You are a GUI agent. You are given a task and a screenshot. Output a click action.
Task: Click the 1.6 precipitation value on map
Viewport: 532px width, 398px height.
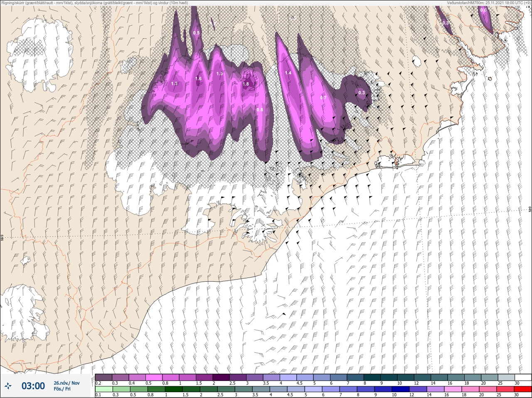tap(198, 79)
